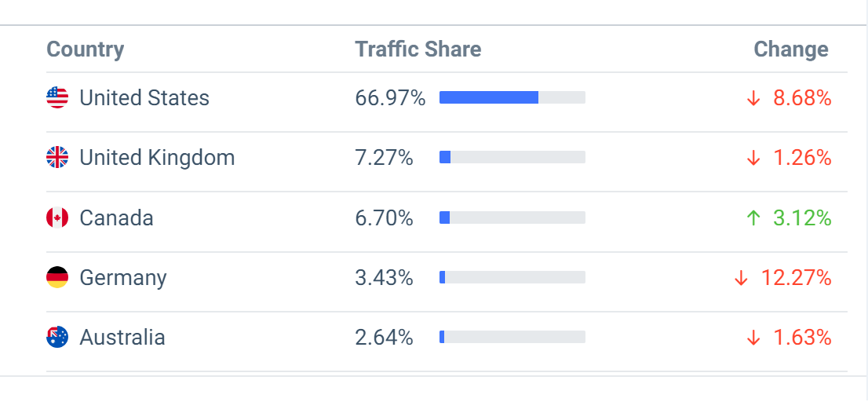Screen dimensions: 868x402
Task: Click the red down arrow beside 8.68%
Action: [x=753, y=98]
